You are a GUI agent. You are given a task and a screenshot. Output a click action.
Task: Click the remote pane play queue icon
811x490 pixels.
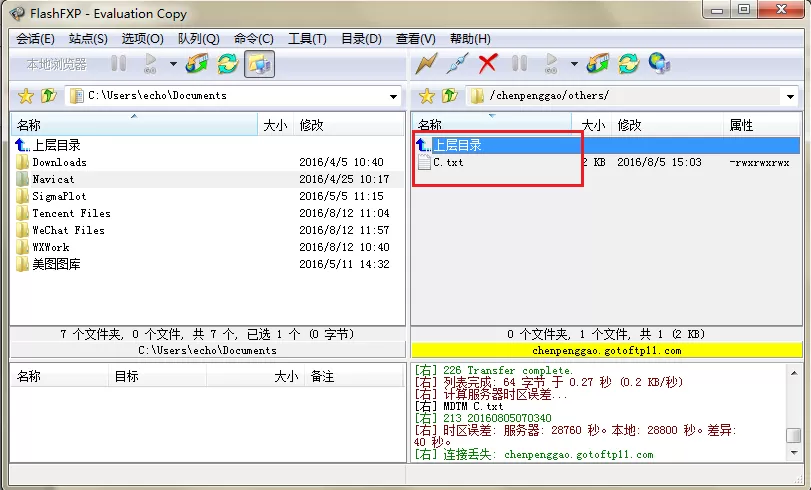[551, 64]
